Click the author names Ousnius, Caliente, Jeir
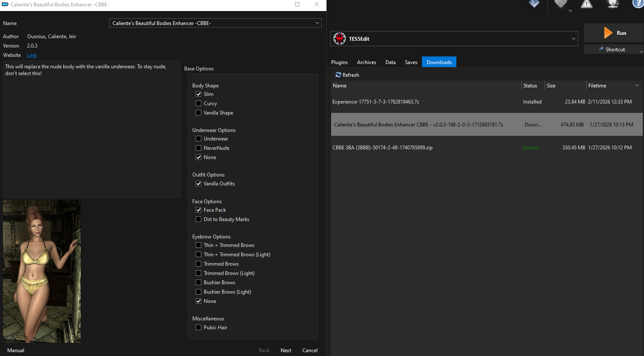Screen dimensions: 644x356 tap(51, 36)
